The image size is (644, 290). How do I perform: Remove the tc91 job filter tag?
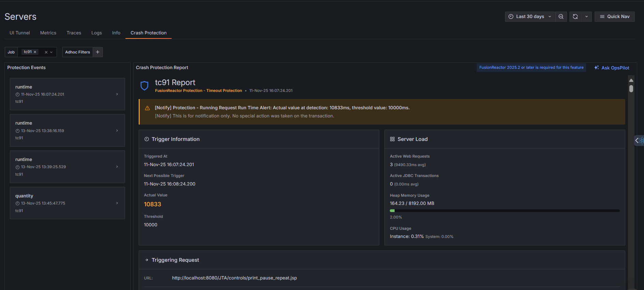pyautogui.click(x=35, y=52)
